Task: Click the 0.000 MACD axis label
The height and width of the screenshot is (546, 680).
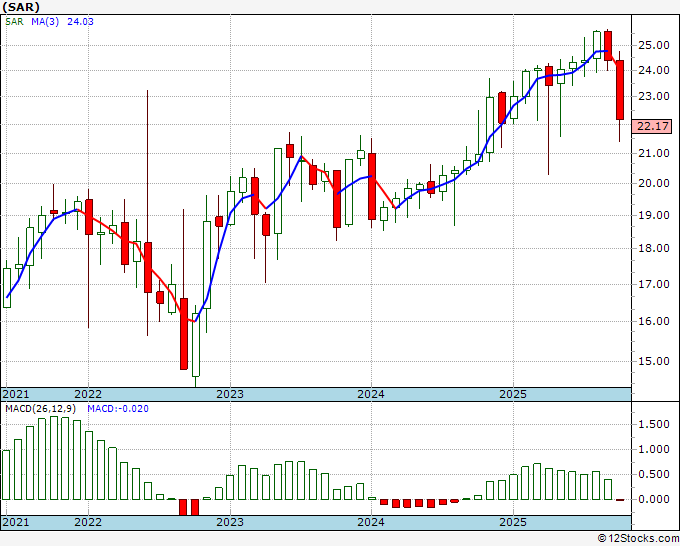Action: tap(654, 499)
